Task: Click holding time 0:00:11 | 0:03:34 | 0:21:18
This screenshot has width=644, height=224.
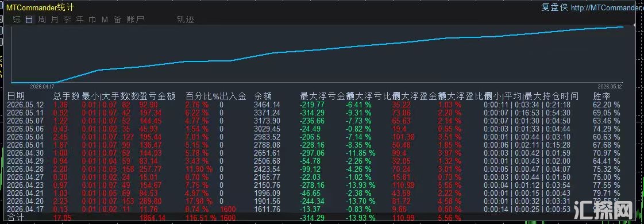Action: click(527, 105)
